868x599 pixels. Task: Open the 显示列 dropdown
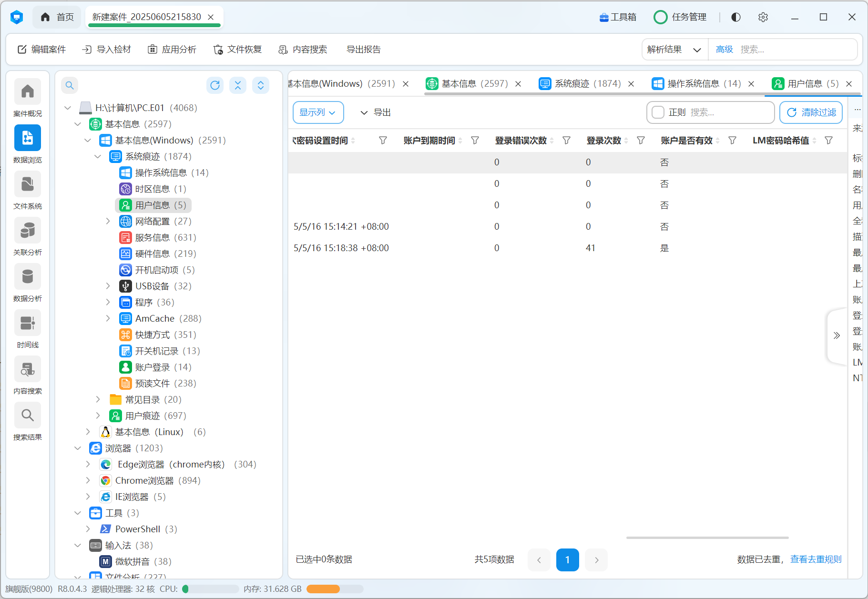click(x=318, y=112)
